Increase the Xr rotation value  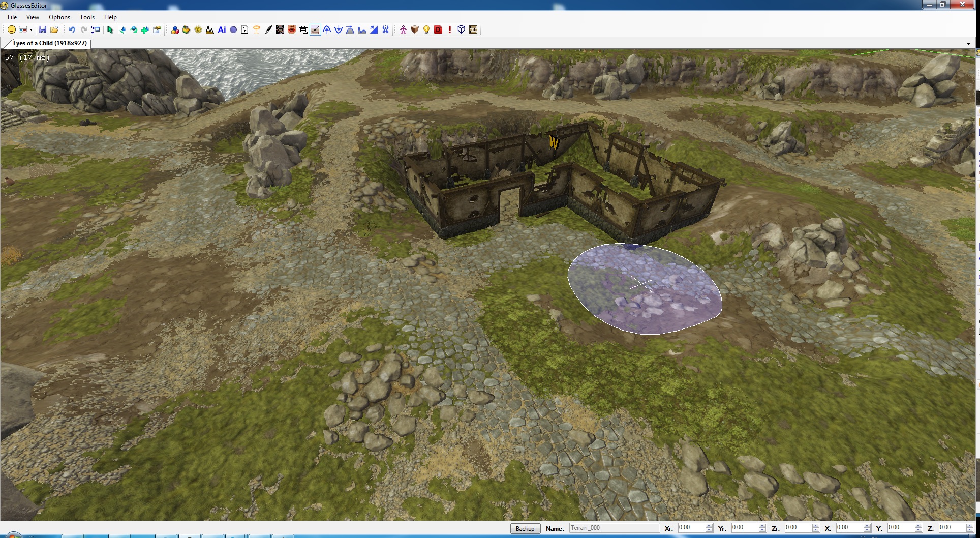click(x=709, y=526)
